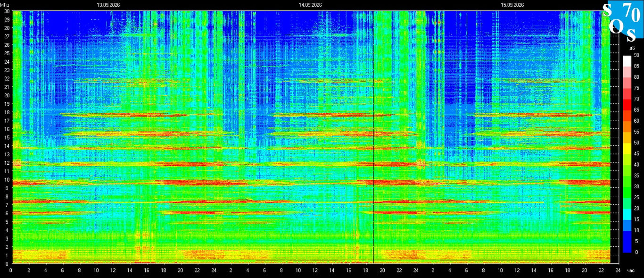The width and height of the screenshot is (644, 278).
Task: Click the 75 value on the dB scale
Action: [636, 88]
